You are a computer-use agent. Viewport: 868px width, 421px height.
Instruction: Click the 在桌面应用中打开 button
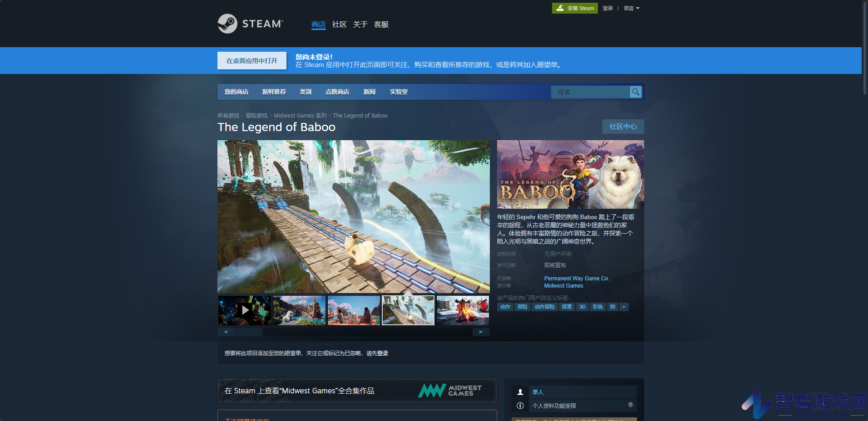252,61
